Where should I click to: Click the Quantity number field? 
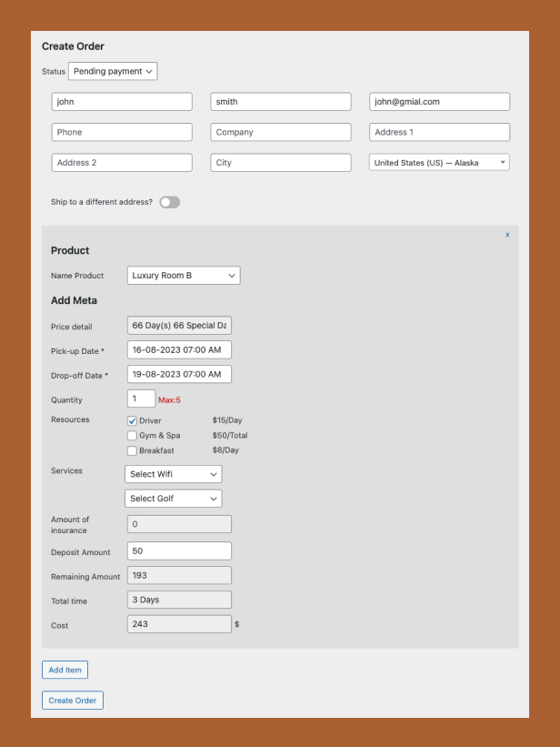tap(141, 399)
